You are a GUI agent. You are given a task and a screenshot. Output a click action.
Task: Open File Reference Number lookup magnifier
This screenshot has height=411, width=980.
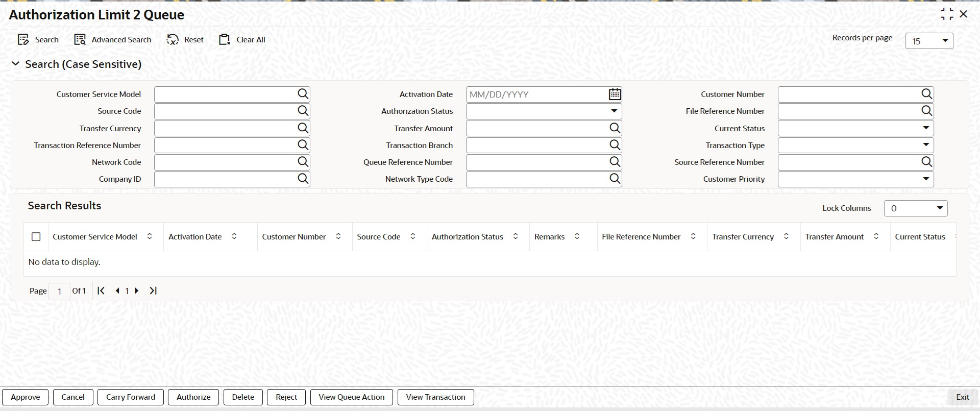(927, 111)
